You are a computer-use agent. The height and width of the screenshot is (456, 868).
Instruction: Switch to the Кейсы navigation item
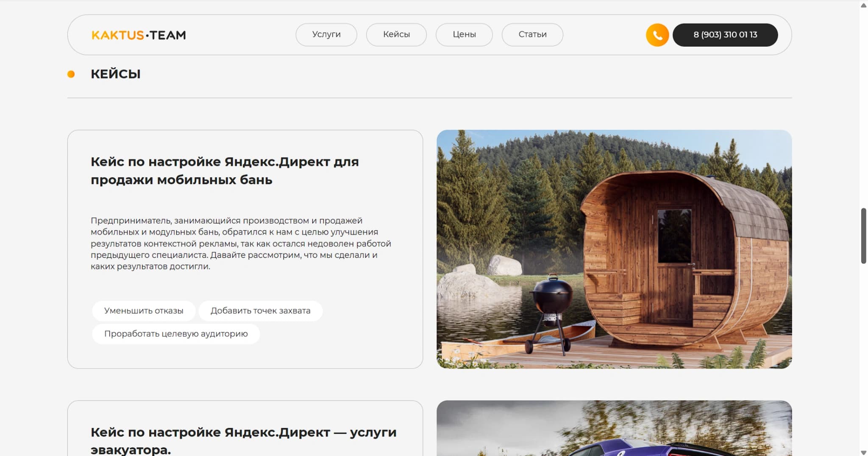(x=396, y=34)
